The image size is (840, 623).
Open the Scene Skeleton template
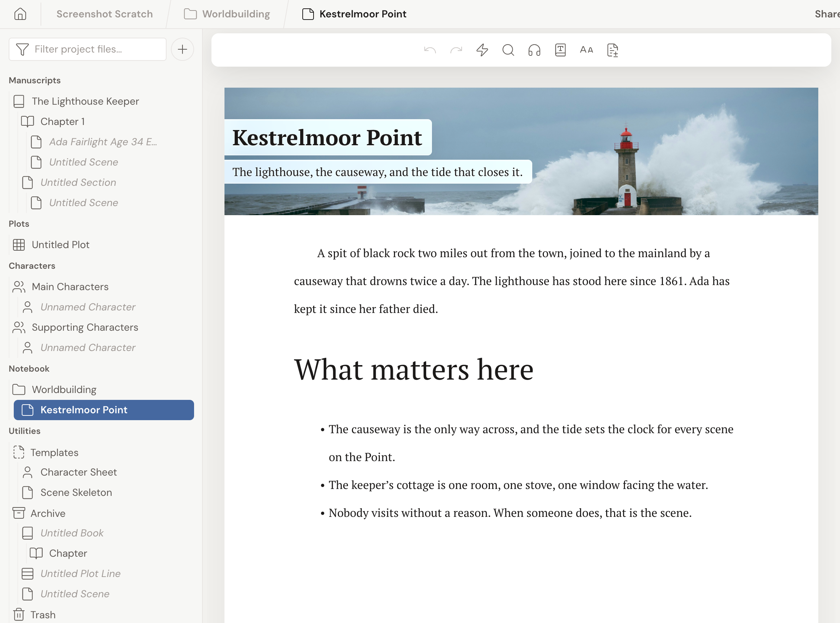76,493
